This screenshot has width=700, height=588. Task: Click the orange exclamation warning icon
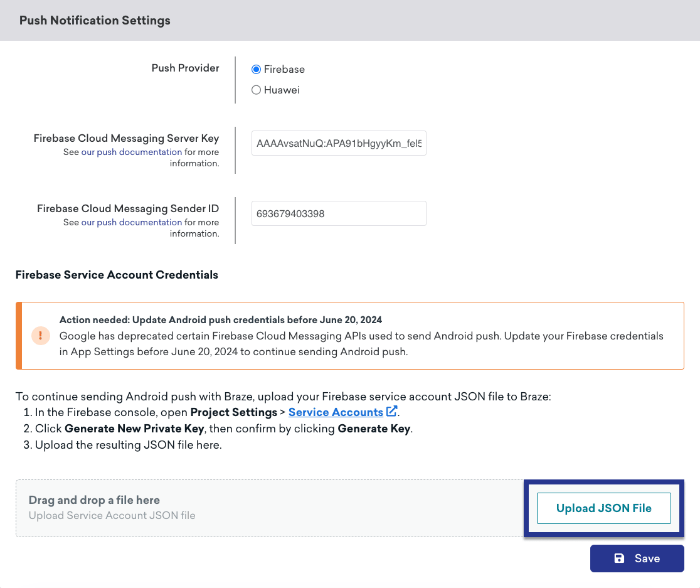[40, 336]
